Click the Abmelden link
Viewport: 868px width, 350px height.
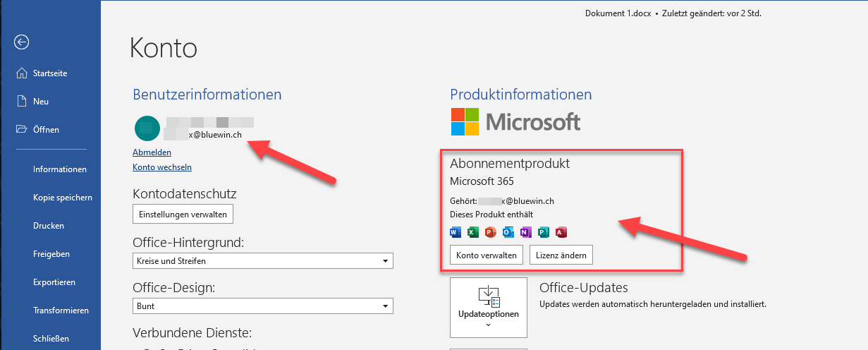click(152, 152)
